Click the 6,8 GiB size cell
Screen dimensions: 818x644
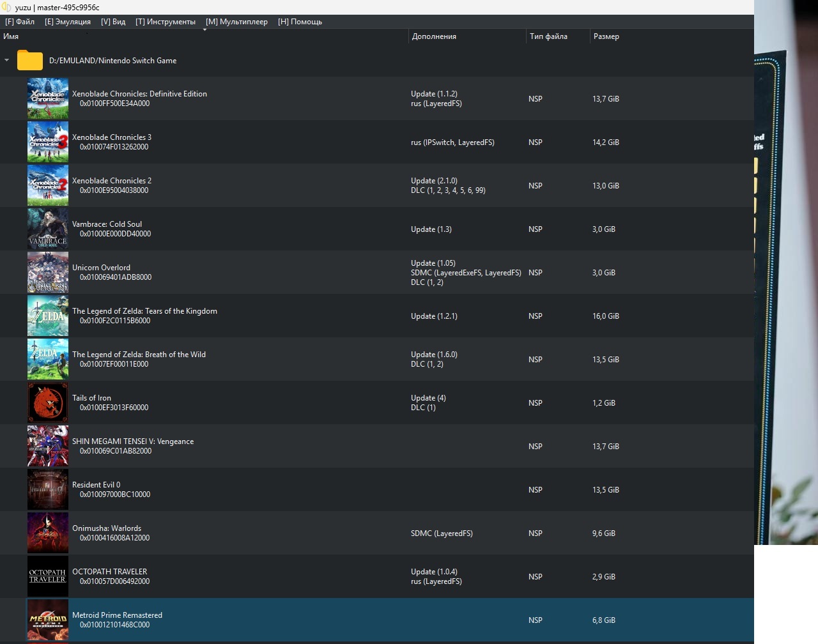coord(604,620)
